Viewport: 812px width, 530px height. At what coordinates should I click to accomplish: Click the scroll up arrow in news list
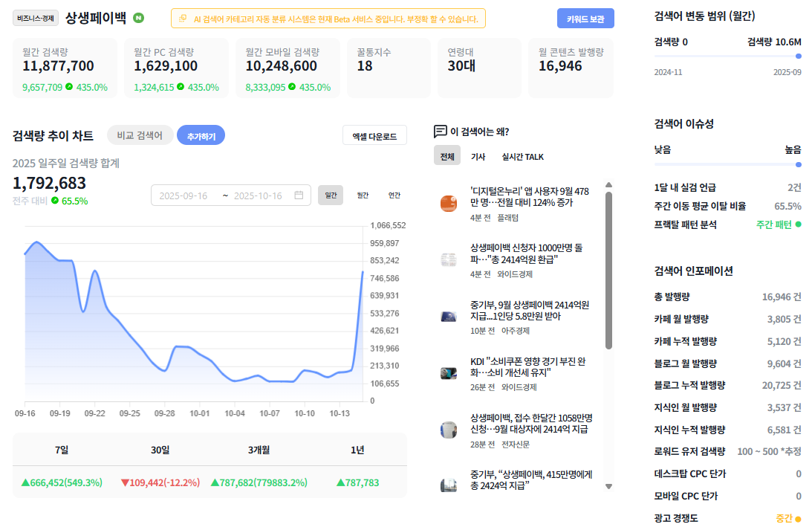click(x=609, y=185)
